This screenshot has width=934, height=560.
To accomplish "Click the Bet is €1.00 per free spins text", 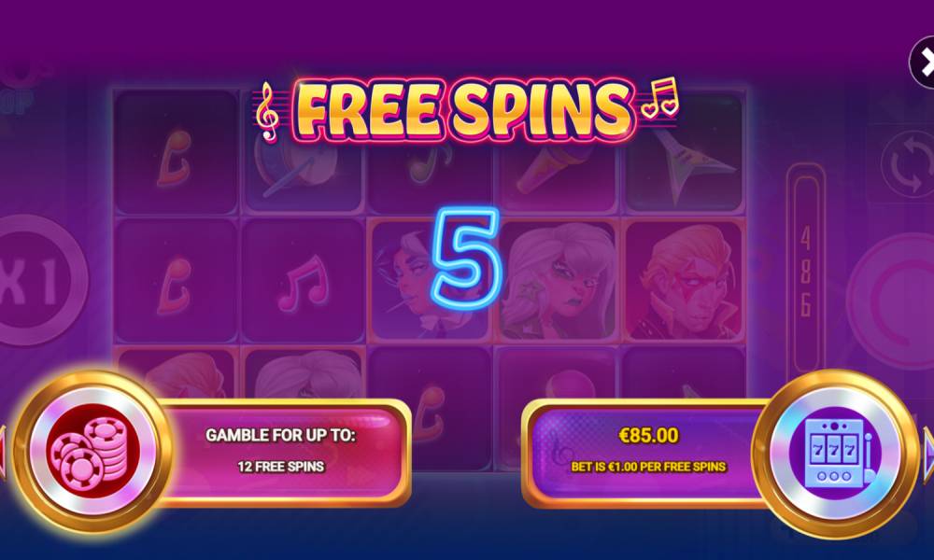I will click(x=648, y=467).
